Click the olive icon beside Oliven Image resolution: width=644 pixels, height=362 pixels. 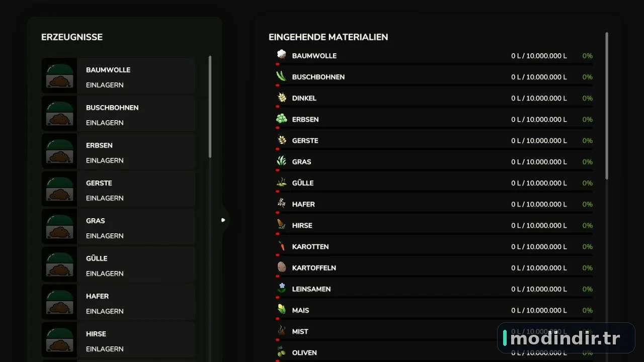pos(281,352)
